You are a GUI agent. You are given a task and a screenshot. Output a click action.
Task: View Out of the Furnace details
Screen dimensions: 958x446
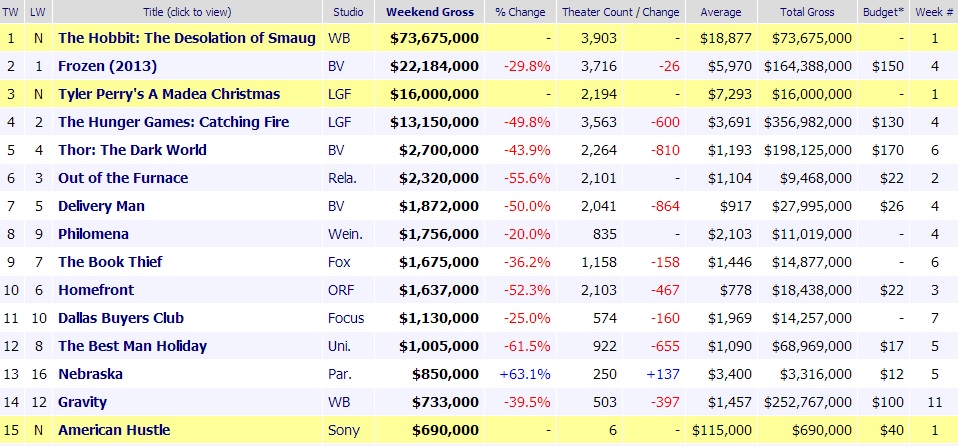pos(123,178)
